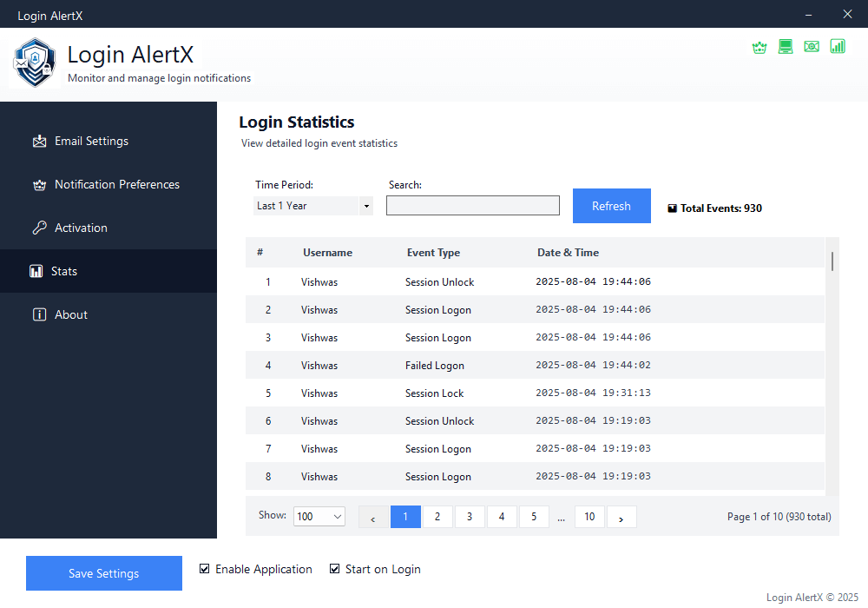Click the Date & Time column header
The height and width of the screenshot is (608, 868).
tap(568, 253)
